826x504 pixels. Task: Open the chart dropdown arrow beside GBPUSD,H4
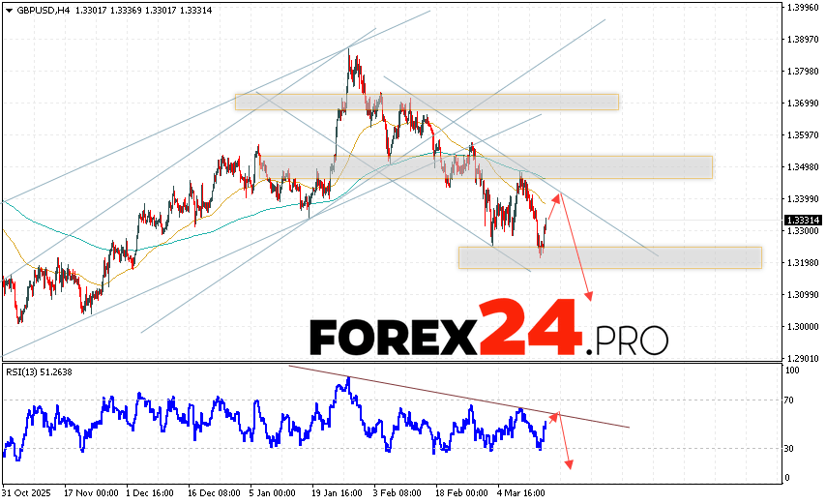9,11
